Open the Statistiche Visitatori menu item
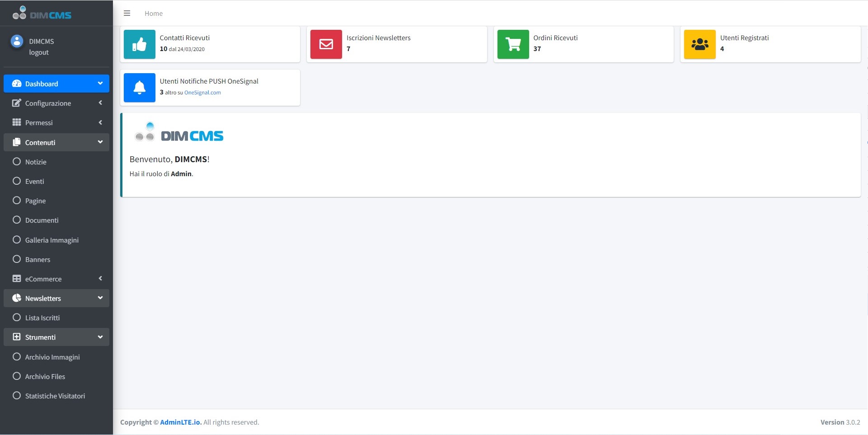Image resolution: width=868 pixels, height=435 pixels. click(56, 396)
